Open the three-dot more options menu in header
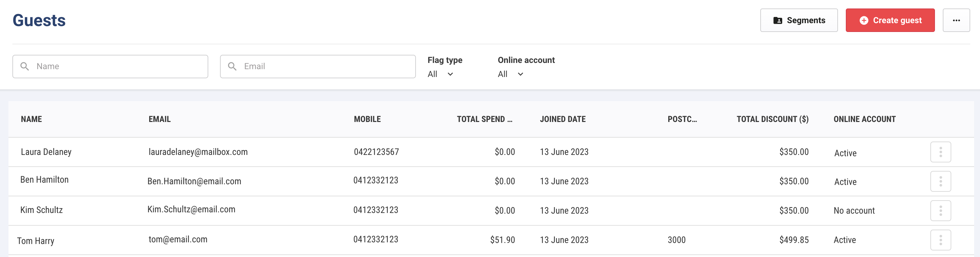This screenshot has height=257, width=980. click(x=956, y=20)
